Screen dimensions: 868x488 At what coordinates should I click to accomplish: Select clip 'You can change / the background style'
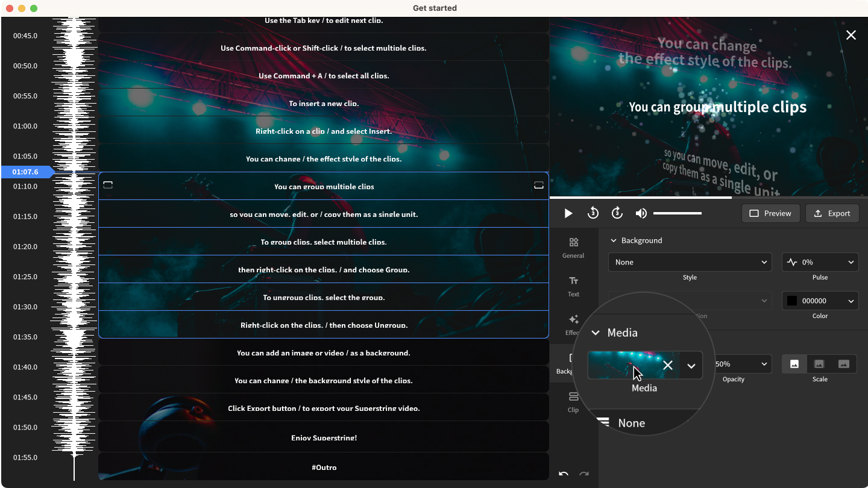click(324, 380)
